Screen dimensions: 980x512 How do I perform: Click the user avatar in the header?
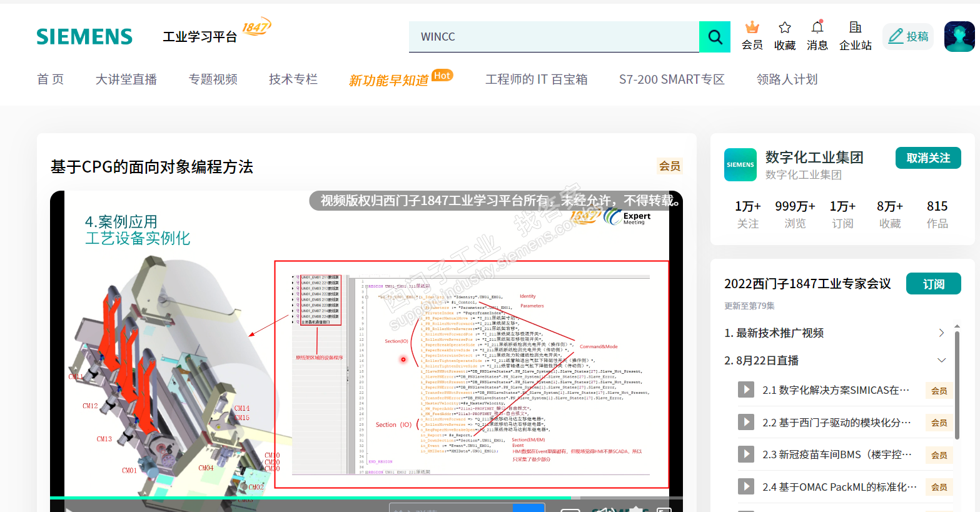[x=959, y=36]
